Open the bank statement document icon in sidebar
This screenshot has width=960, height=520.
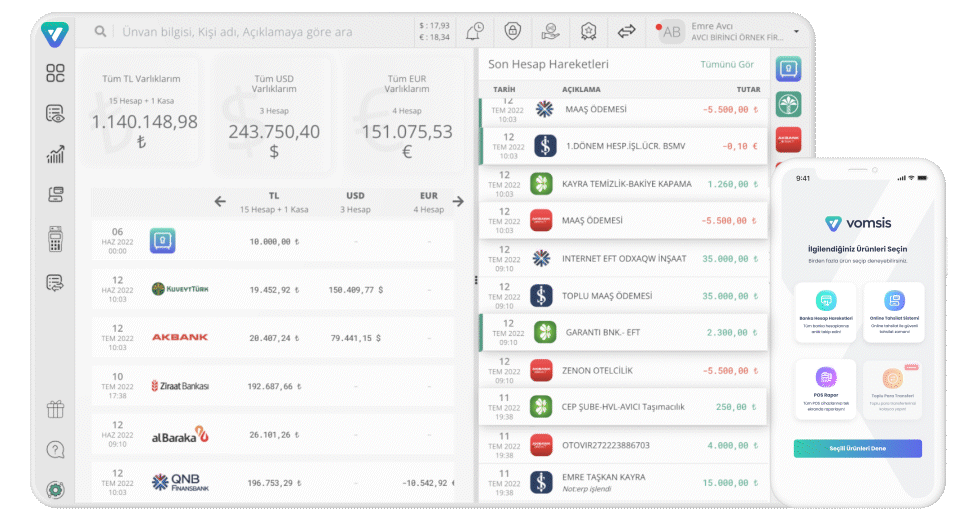pos(55,195)
